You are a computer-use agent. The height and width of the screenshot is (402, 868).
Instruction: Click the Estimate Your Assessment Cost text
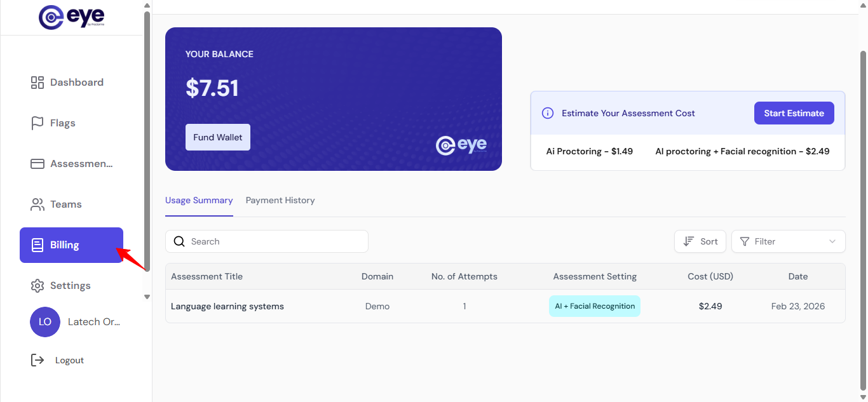pos(628,113)
